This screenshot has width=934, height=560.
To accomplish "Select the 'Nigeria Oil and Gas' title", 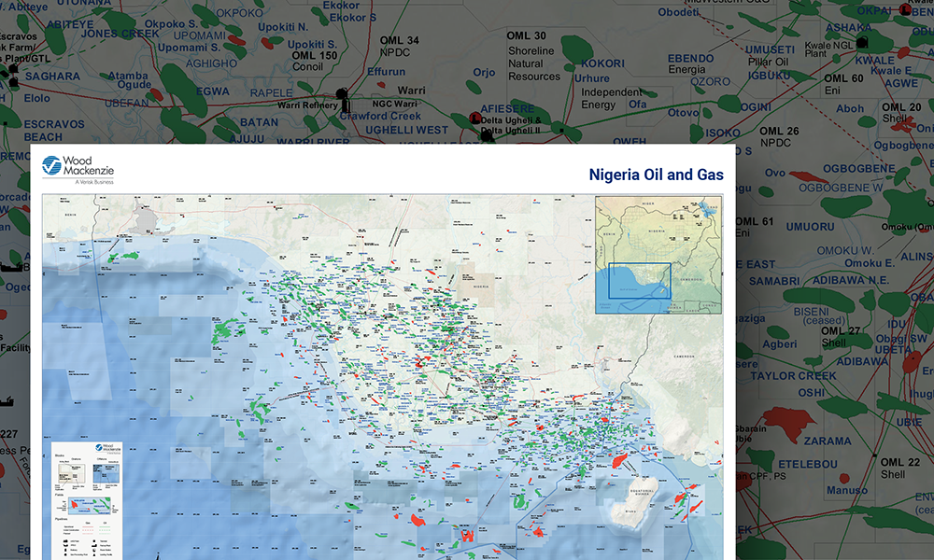I will click(656, 175).
